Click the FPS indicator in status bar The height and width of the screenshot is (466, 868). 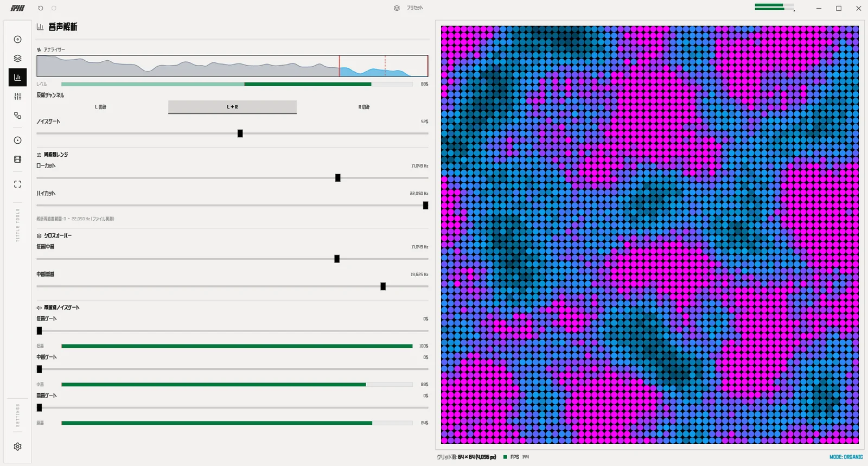pyautogui.click(x=516, y=457)
